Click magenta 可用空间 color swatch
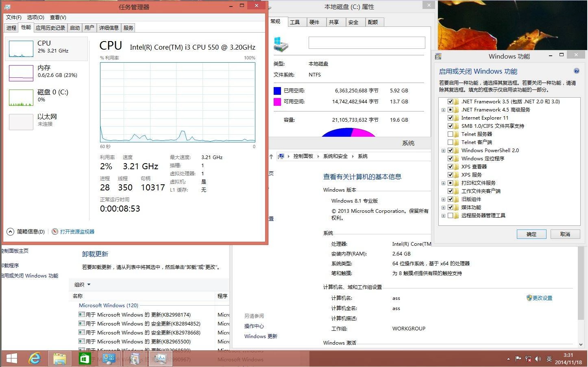The height and width of the screenshot is (367, 588). (x=277, y=102)
